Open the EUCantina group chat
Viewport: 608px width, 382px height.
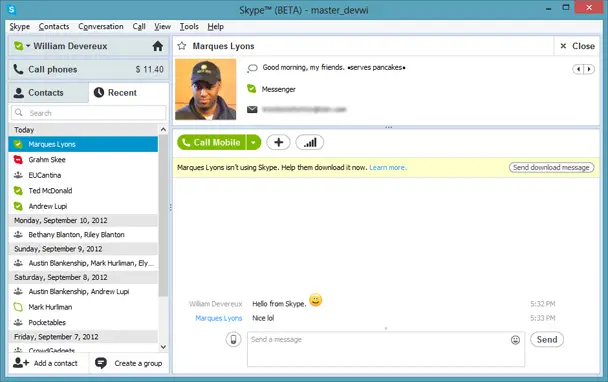83,175
